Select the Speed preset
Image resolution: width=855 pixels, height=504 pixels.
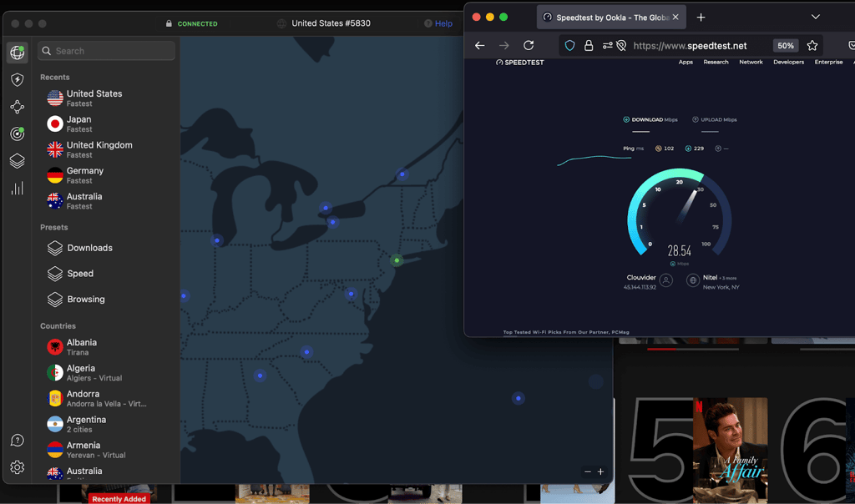point(106,274)
